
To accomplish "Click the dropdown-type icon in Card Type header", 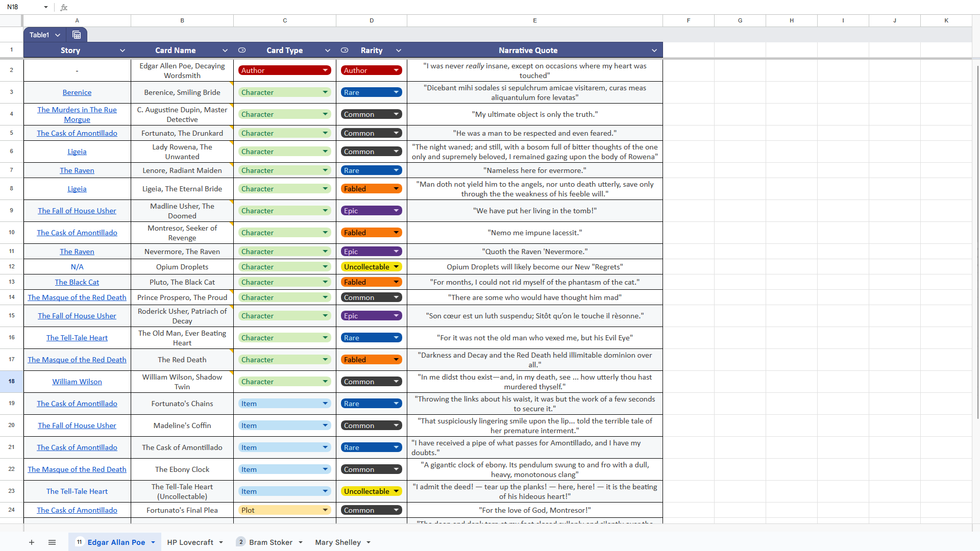I will (242, 50).
